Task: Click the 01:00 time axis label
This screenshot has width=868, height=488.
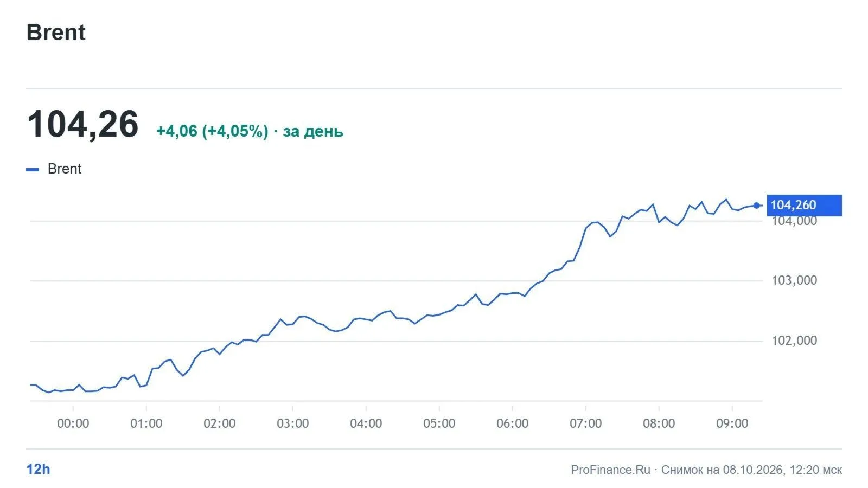Action: pos(146,423)
